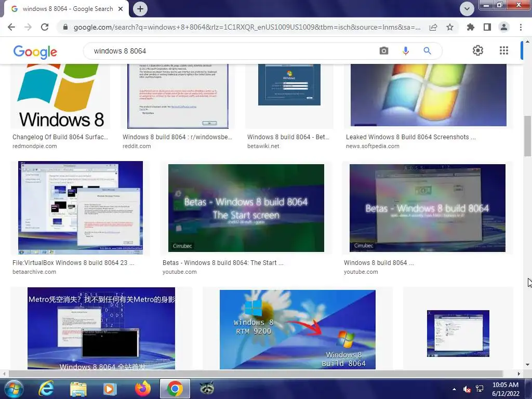
Task: Go to Google home via logo
Action: click(x=35, y=51)
